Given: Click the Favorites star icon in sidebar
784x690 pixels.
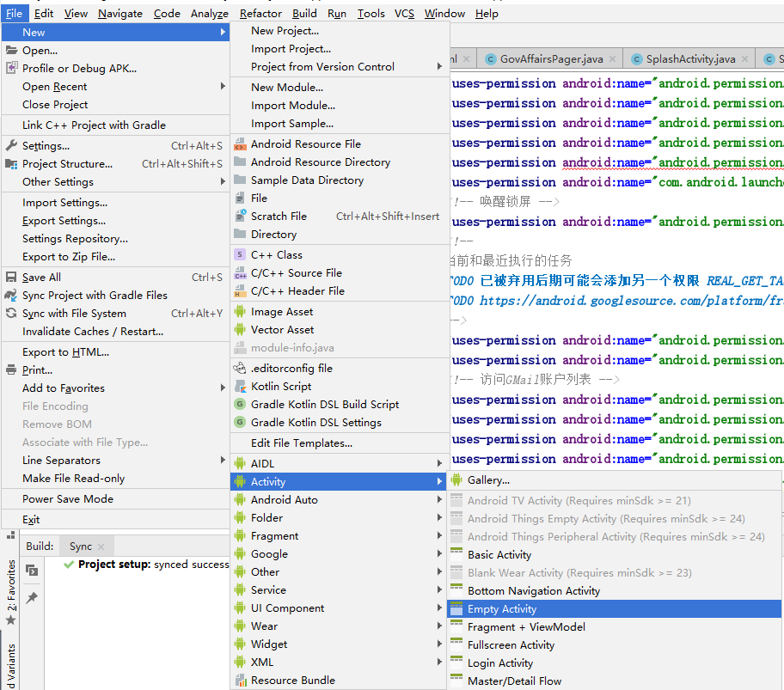Looking at the screenshot, I should point(10,620).
